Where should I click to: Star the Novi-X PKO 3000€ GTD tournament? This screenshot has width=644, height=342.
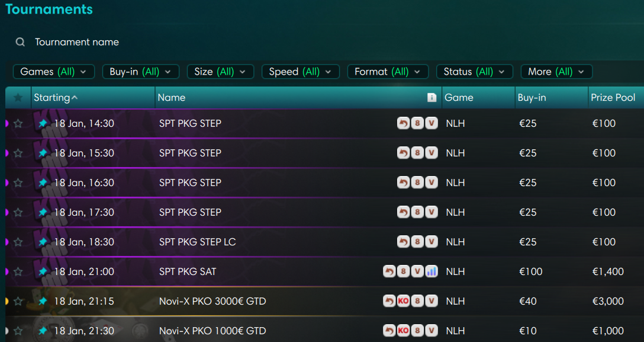[18, 301]
